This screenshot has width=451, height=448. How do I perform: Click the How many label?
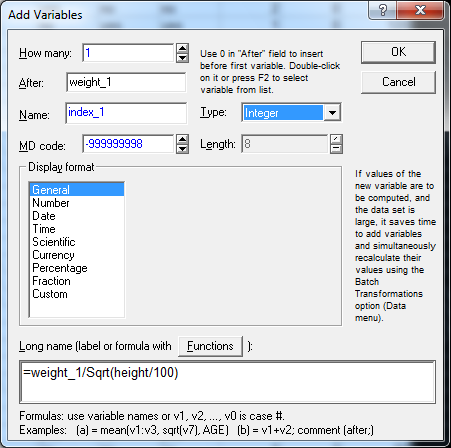45,53
